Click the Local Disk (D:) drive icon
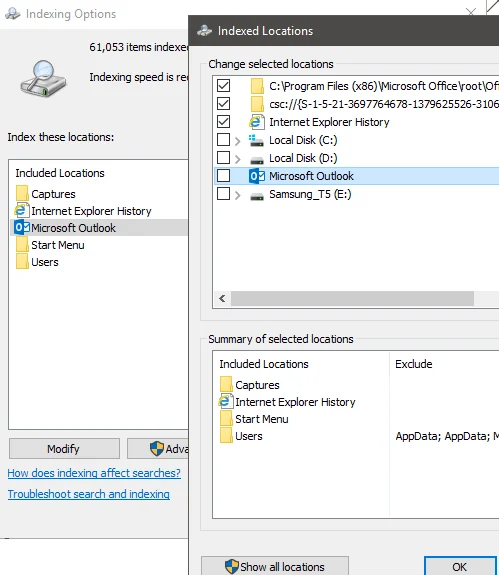 [257, 160]
